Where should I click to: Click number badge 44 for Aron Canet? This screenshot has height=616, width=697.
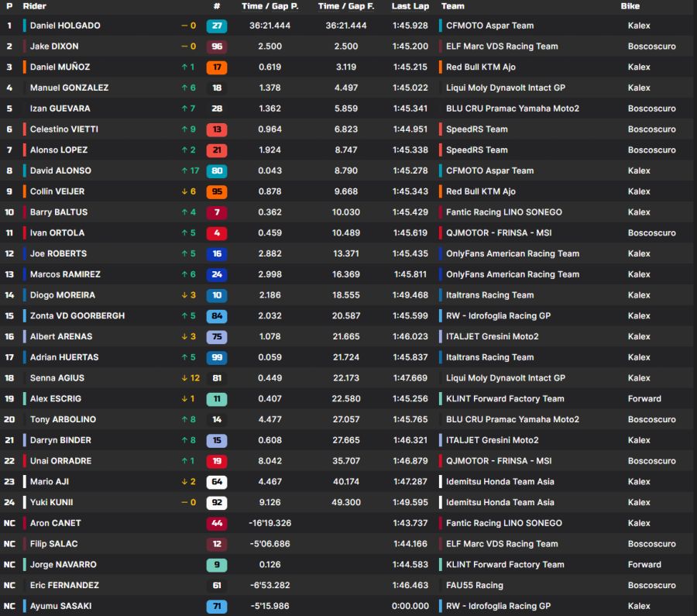pyautogui.click(x=217, y=523)
